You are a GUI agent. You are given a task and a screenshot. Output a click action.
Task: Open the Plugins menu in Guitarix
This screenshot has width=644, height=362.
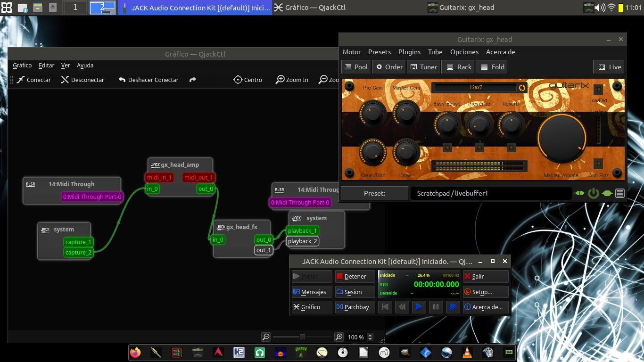click(409, 52)
